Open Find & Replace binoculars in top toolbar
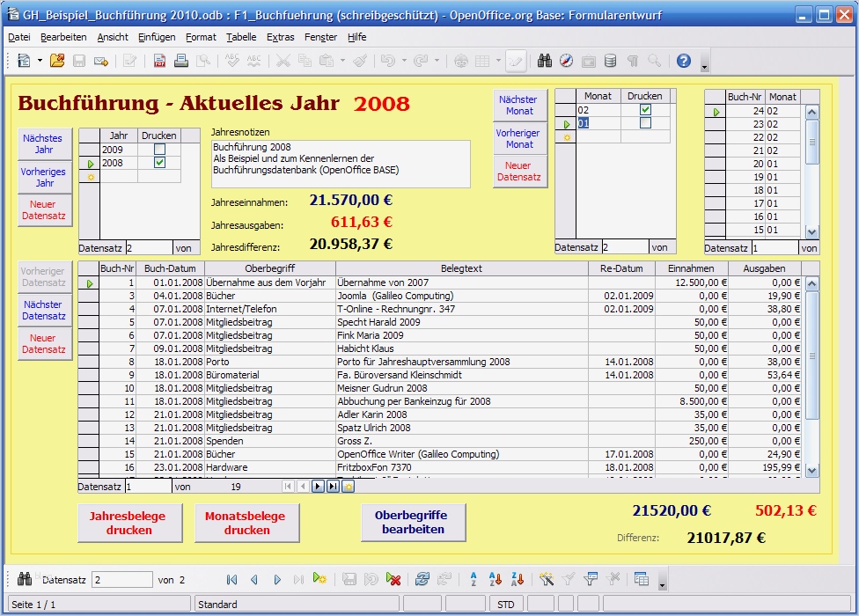Screen dimensions: 859x616 pyautogui.click(x=545, y=61)
